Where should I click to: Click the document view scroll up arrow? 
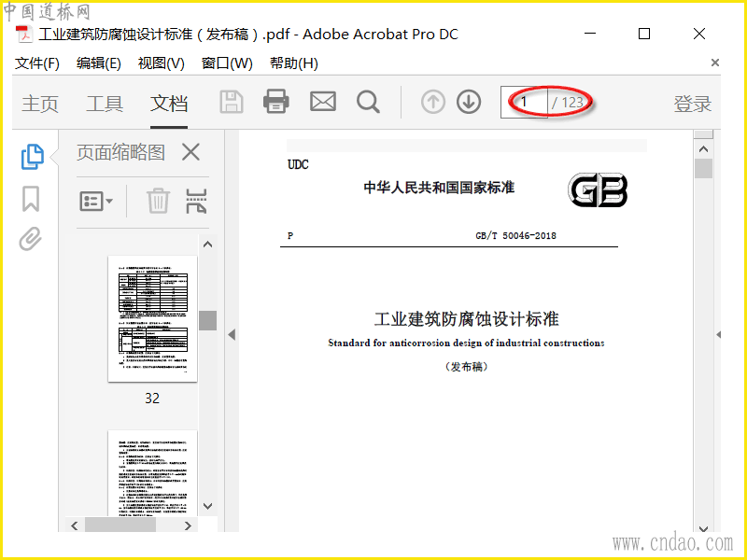704,149
